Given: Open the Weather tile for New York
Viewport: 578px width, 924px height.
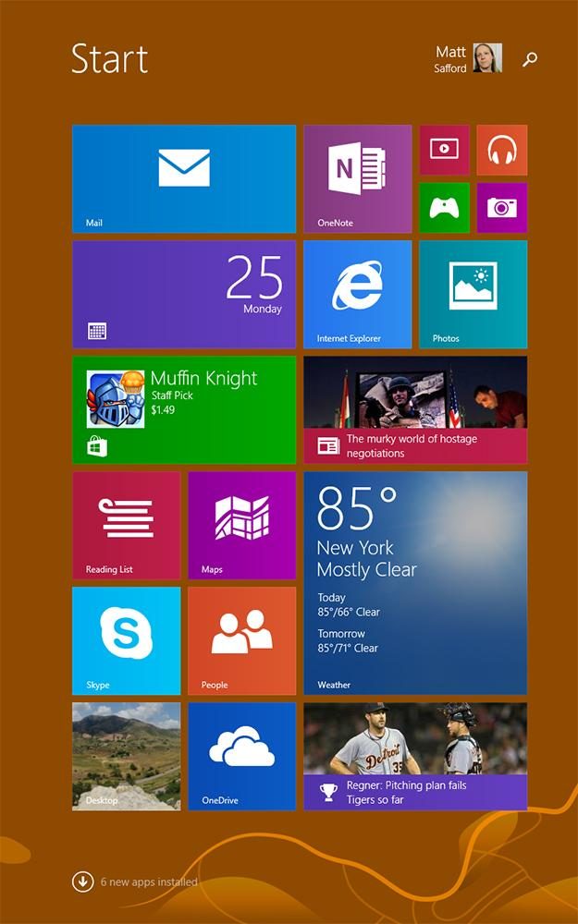Looking at the screenshot, I should 415,583.
